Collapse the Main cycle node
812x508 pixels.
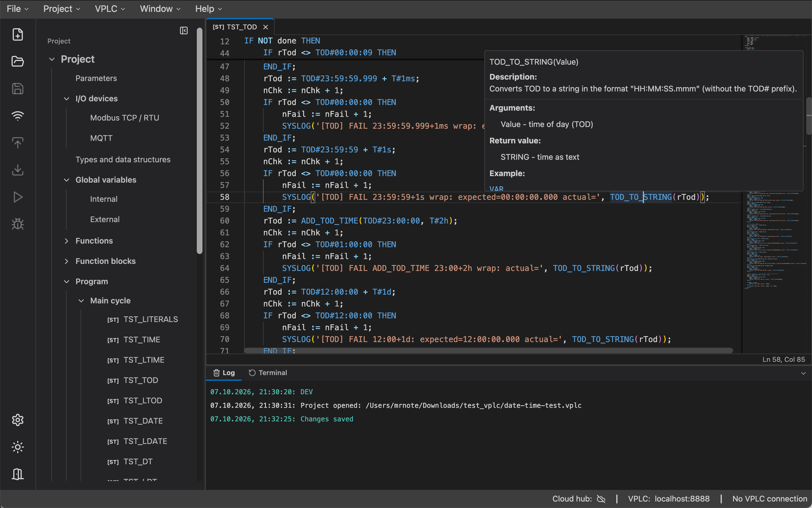[81, 301]
